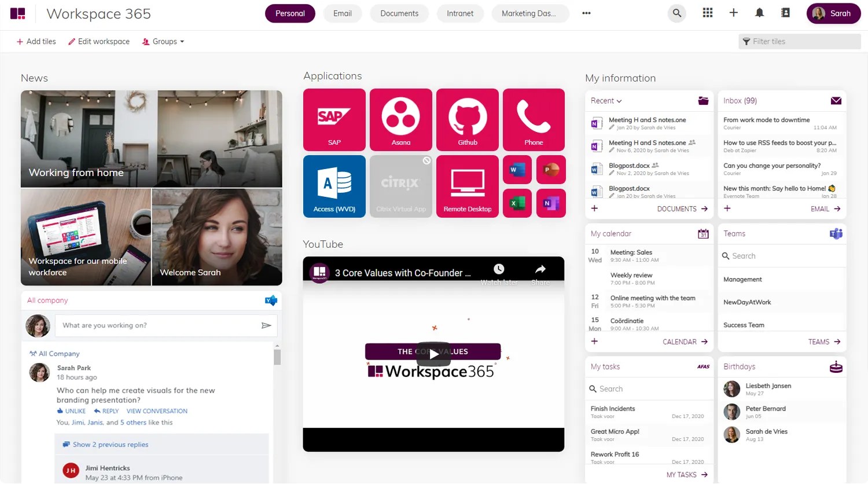The image size is (868, 484).
Task: Open Workspace for our mobile workforce news
Action: (x=86, y=237)
